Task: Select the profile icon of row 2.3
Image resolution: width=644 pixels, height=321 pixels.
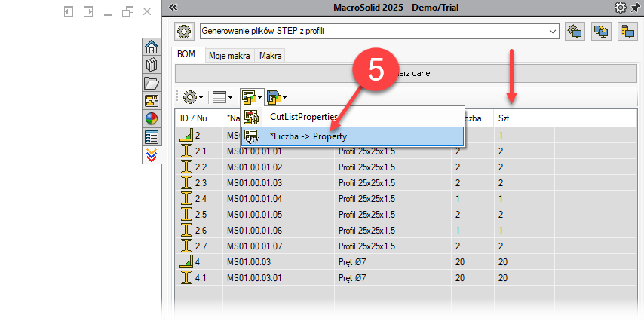Action: (186, 183)
